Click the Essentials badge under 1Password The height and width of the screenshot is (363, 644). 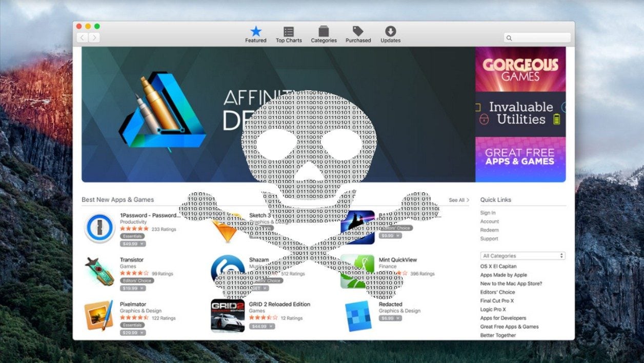[x=132, y=236]
